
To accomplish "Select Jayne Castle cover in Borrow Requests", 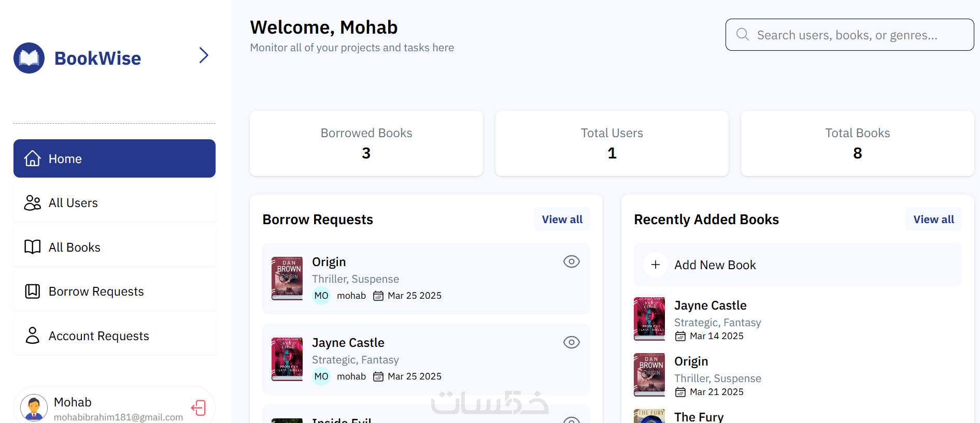I will tap(287, 359).
